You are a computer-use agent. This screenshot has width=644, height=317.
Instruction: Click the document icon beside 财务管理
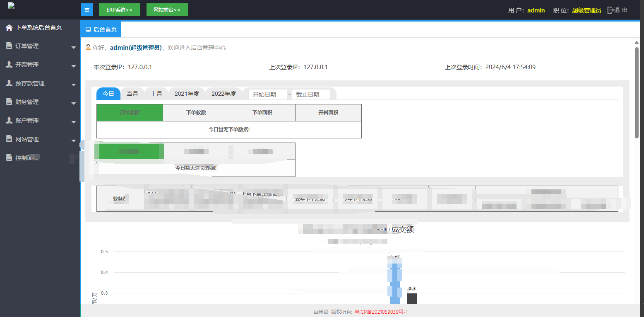[9, 102]
